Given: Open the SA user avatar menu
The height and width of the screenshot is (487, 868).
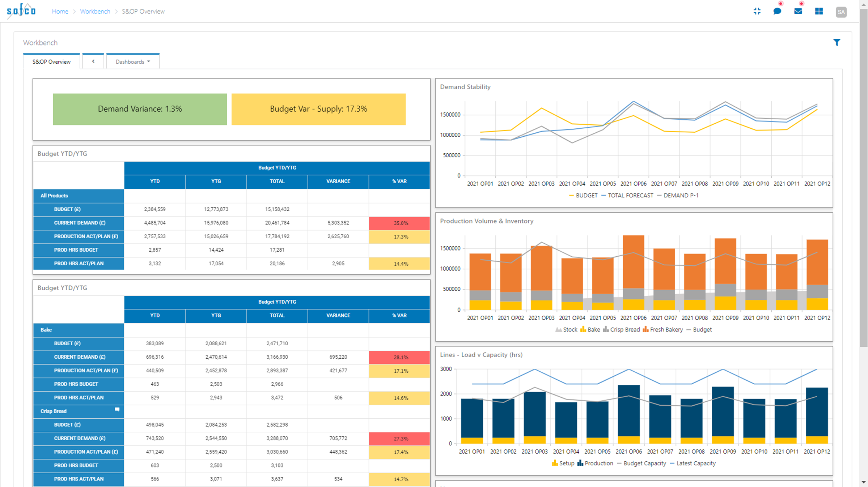Looking at the screenshot, I should click(841, 12).
